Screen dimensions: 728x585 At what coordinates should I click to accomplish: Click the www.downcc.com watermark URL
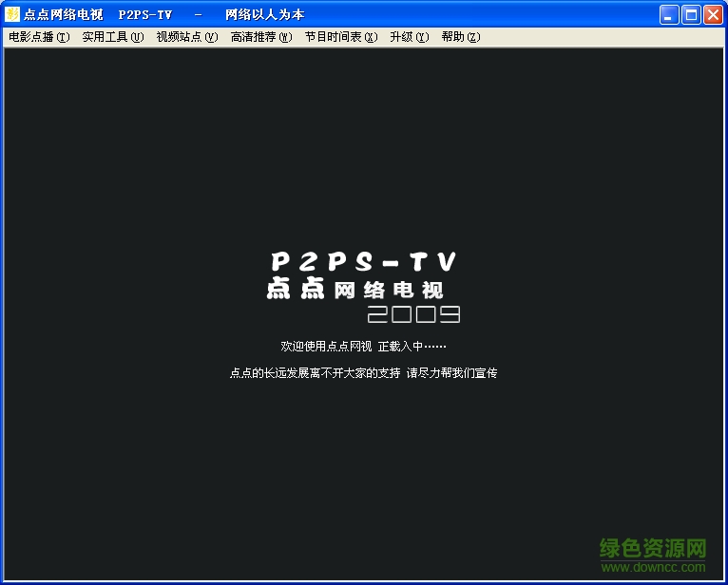click(x=654, y=567)
